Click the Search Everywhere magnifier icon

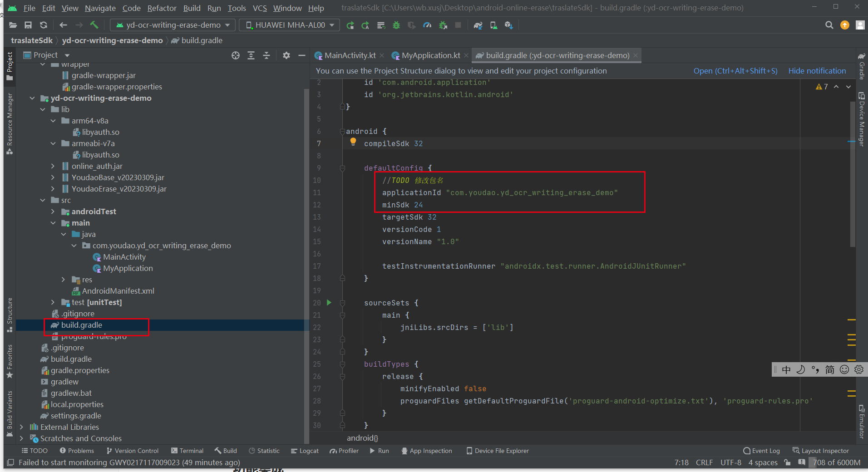pos(829,25)
